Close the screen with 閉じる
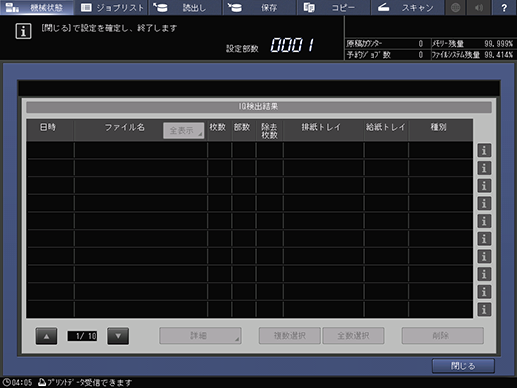517x388 pixels. point(463,366)
